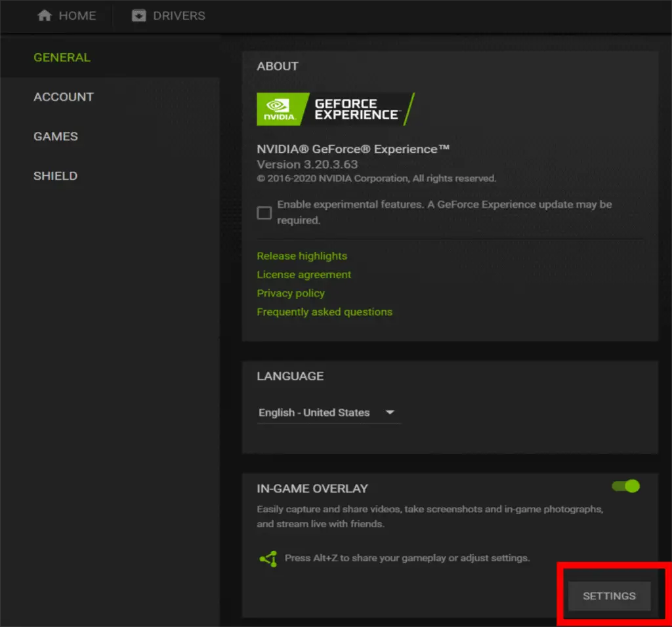
Task: Click the IN-GAME OVERLAY heading
Action: [x=312, y=489]
